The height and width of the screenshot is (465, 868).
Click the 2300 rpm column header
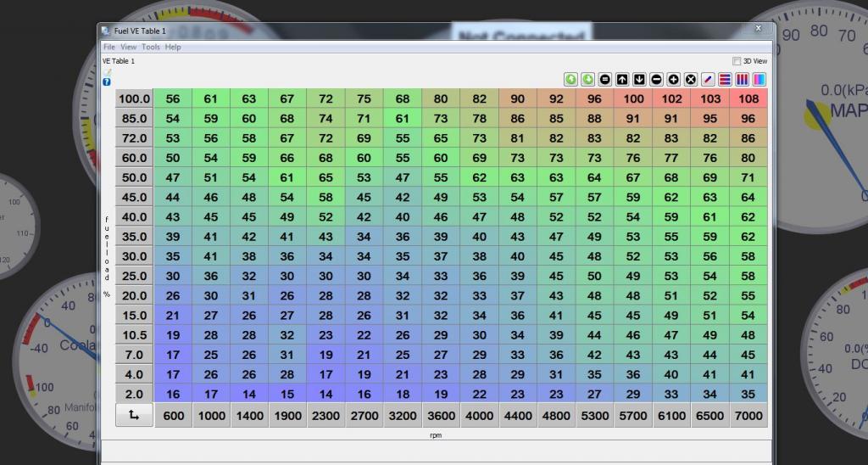click(x=326, y=416)
